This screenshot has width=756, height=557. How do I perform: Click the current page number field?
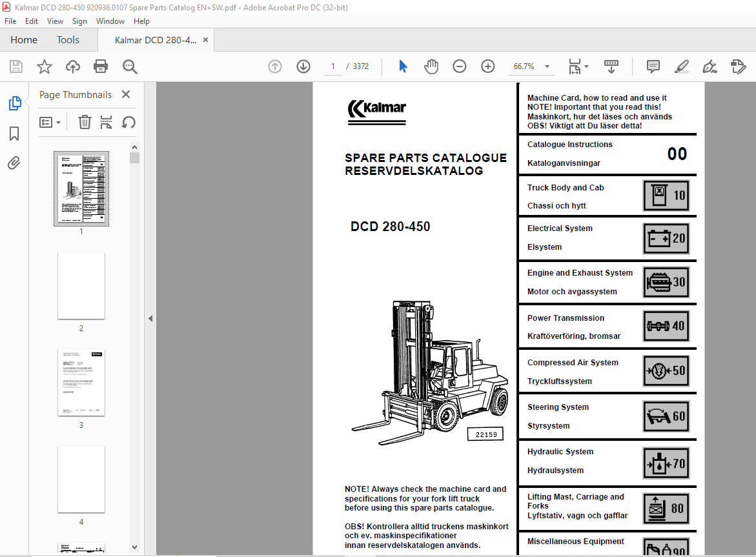point(333,66)
